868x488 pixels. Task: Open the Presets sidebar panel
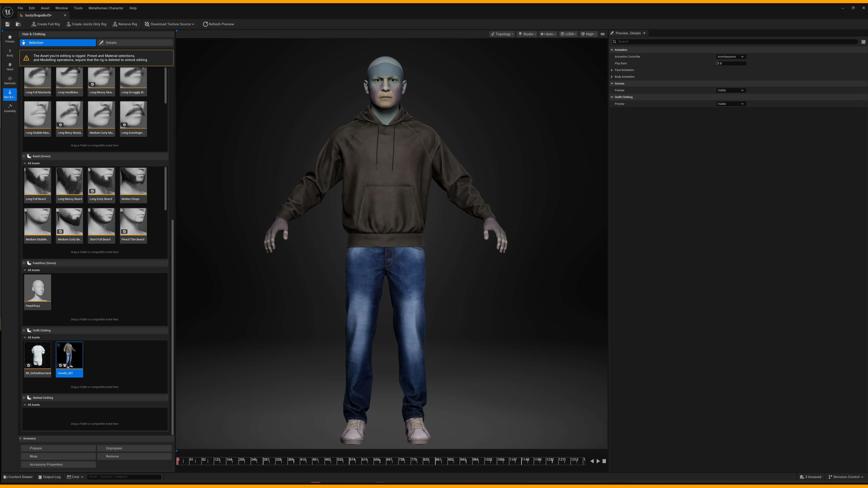point(10,39)
